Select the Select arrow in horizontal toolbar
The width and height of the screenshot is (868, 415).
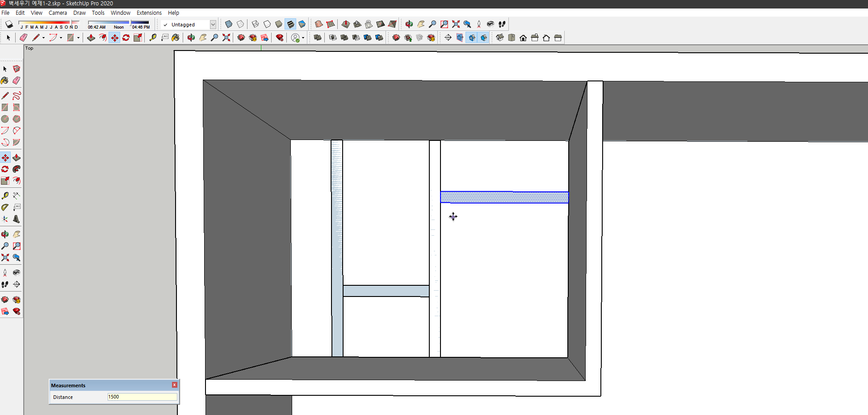8,38
